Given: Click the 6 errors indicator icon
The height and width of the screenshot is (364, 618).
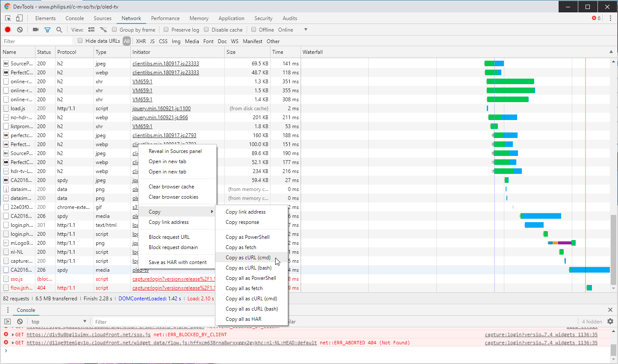Looking at the screenshot, I should (x=597, y=18).
